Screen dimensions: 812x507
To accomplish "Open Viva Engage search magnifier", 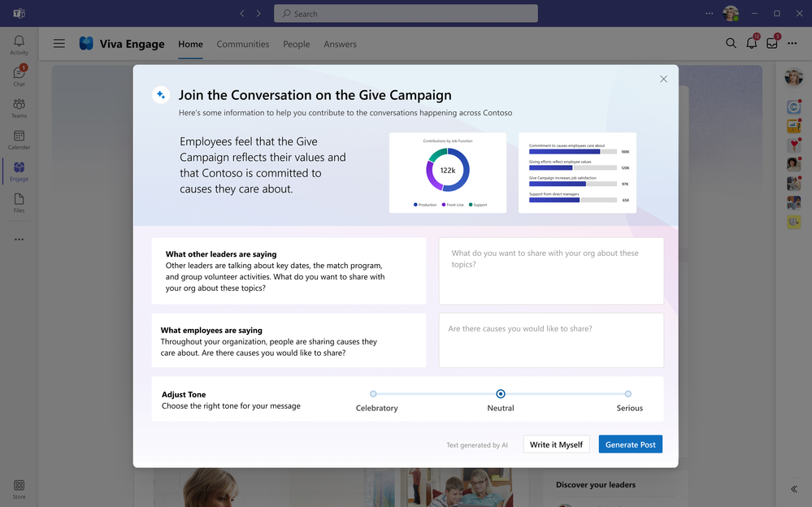I will click(x=731, y=44).
